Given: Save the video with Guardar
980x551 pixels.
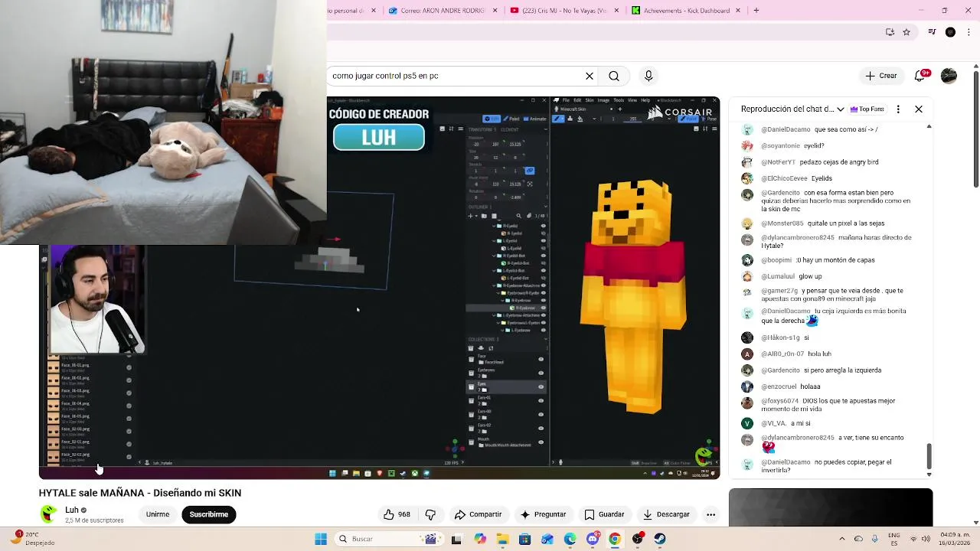Looking at the screenshot, I should coord(604,514).
